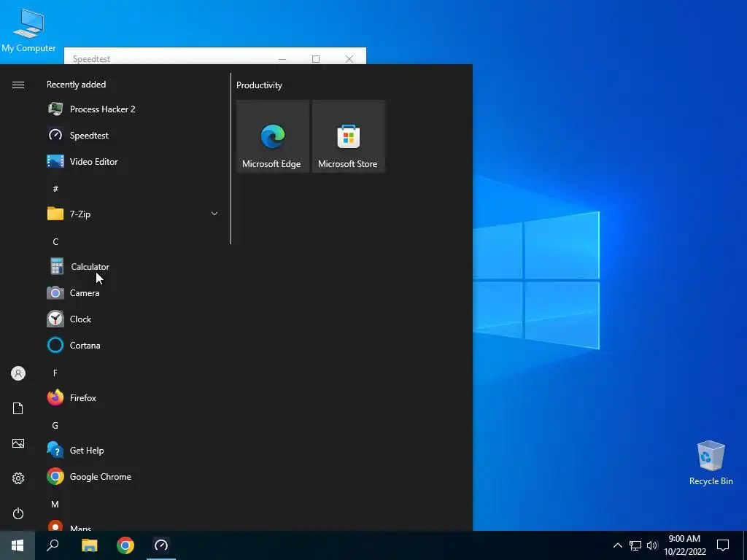747x560 pixels.
Task: Close the Speedtest window
Action: [349, 59]
